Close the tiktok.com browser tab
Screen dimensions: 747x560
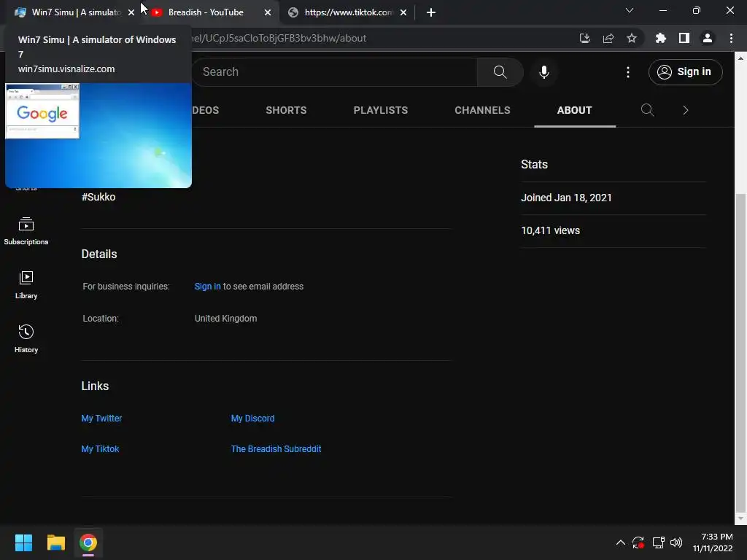pyautogui.click(x=403, y=12)
